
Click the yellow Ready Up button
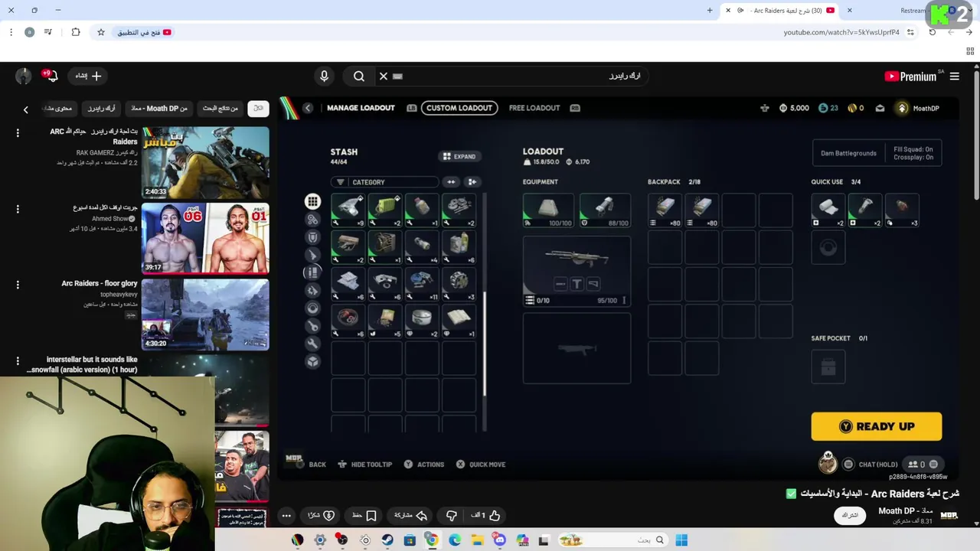coord(876,426)
